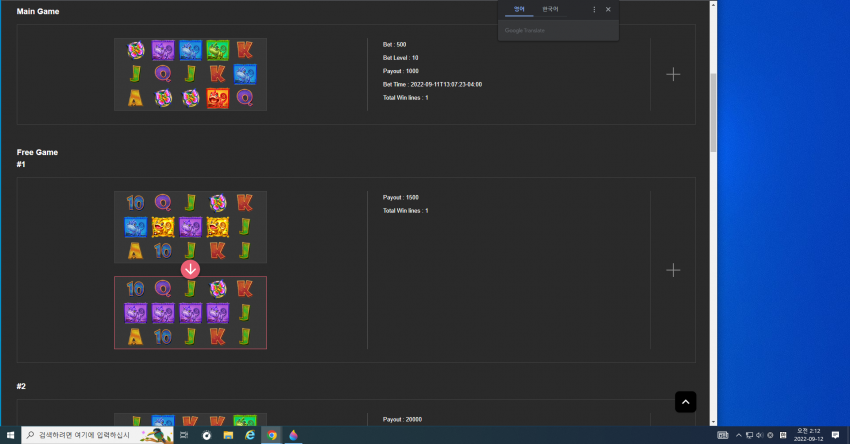Click the IME language indicator in the tray
This screenshot has width=850, height=444.
click(783, 435)
